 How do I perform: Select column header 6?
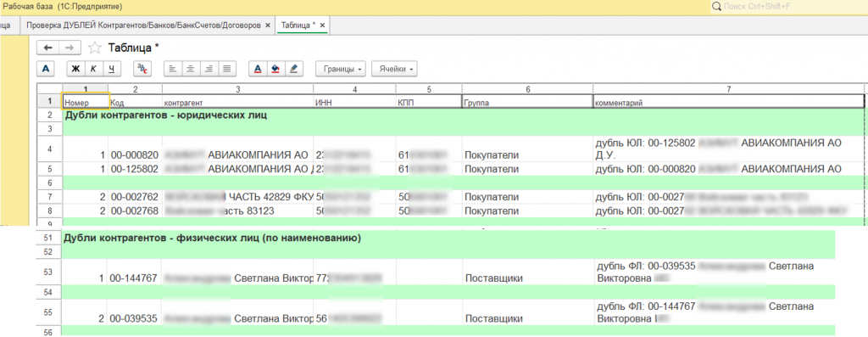tap(527, 88)
